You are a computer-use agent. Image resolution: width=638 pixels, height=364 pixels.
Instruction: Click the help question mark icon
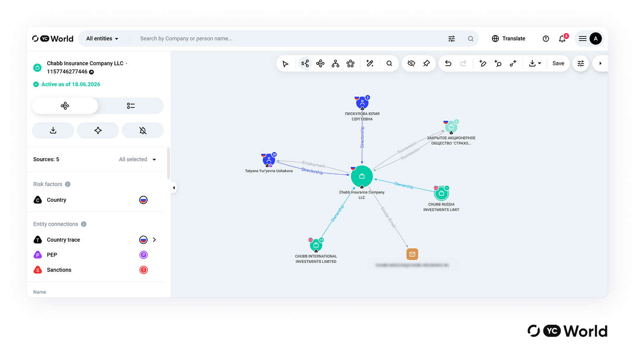tap(546, 39)
